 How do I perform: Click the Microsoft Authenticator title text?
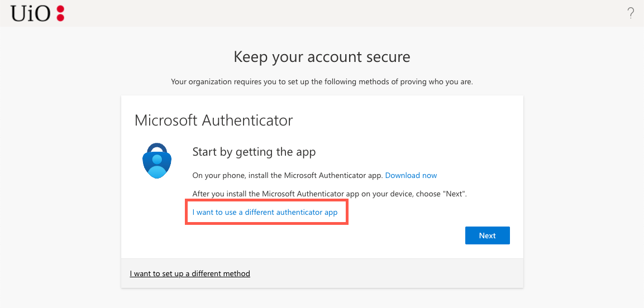[x=213, y=121]
